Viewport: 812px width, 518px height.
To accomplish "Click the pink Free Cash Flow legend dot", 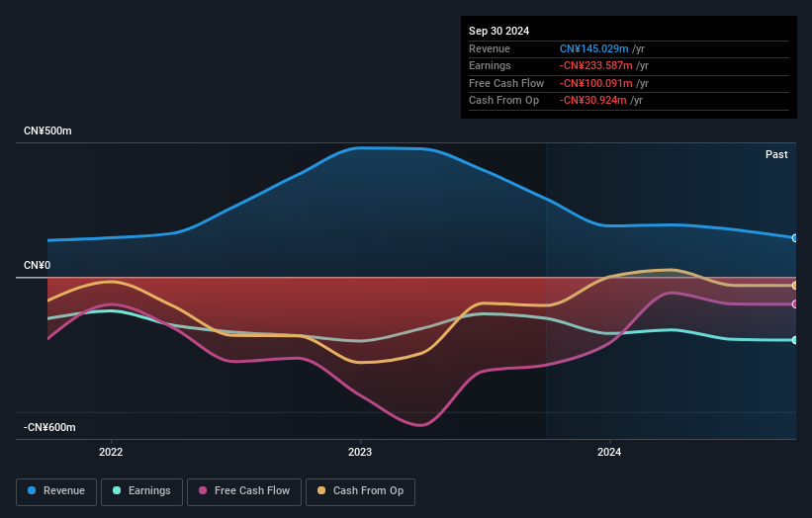I will click(x=203, y=490).
